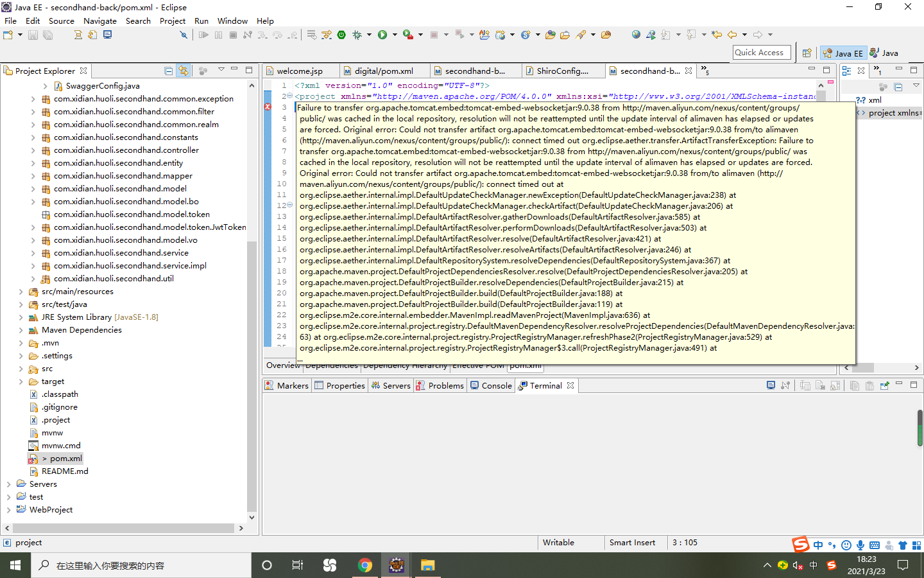Click the green Run toolbar icon
The height and width of the screenshot is (578, 924).
382,35
